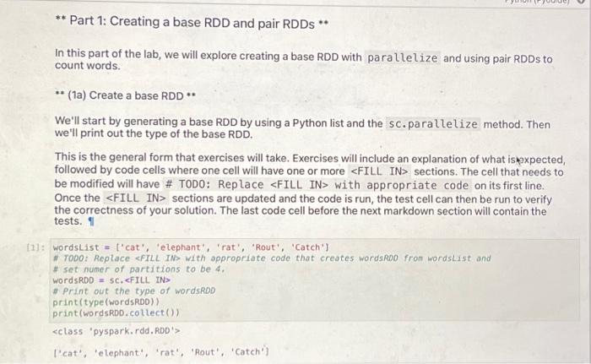Click the pilcrow anchor link after "tests."
The image size is (591, 364).
pyautogui.click(x=91, y=221)
